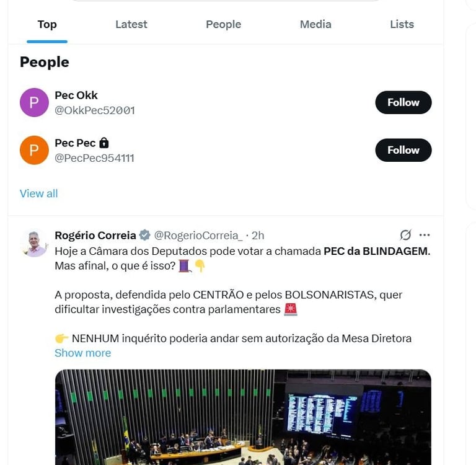Viewport: 476px width, 465px height.
Task: Expand the post with Show more
Action: pyautogui.click(x=82, y=353)
